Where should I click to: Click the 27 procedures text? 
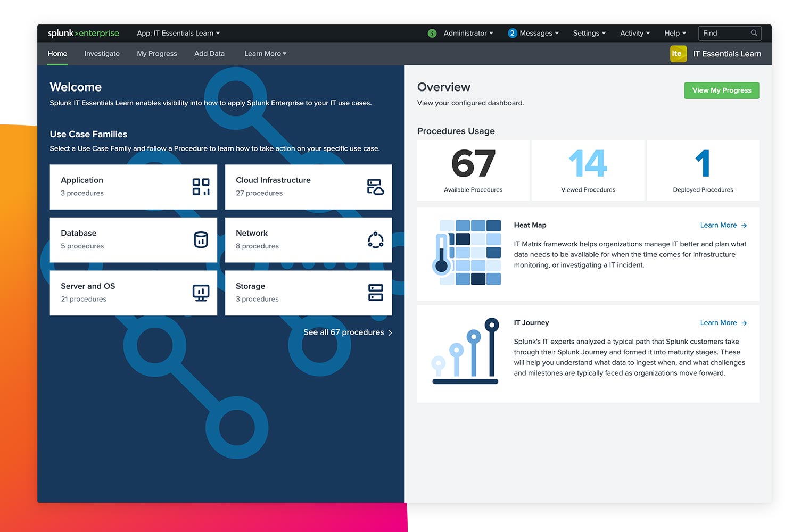pyautogui.click(x=259, y=193)
